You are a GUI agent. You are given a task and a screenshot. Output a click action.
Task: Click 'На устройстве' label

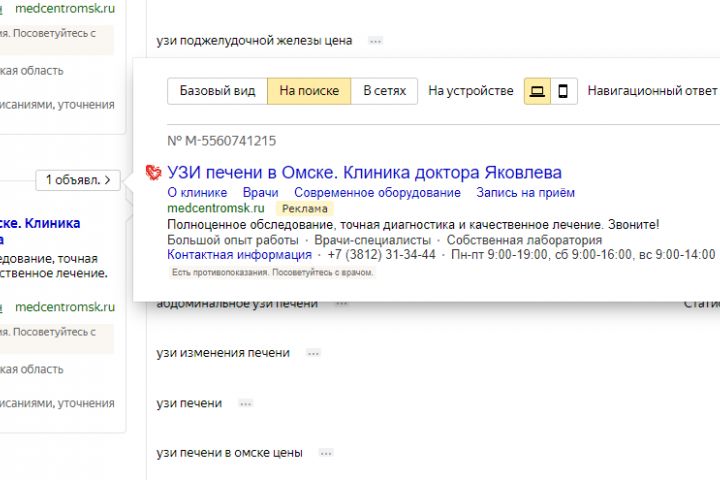(x=471, y=91)
